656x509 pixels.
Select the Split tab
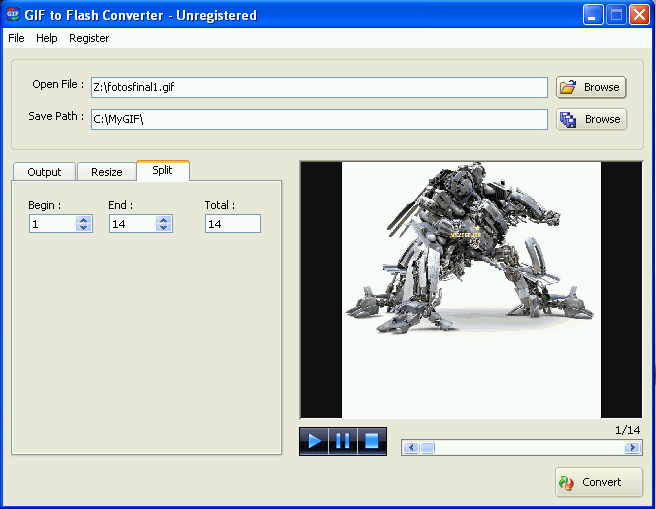coord(163,170)
